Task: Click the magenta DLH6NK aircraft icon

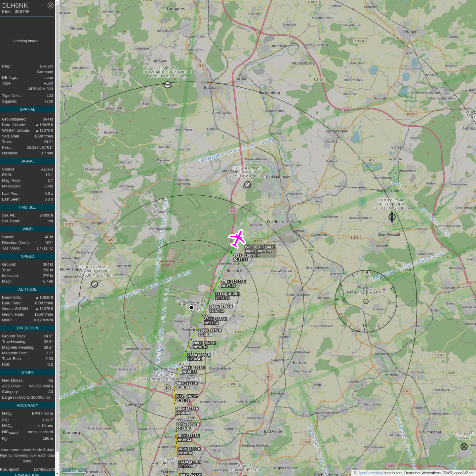Action: (237, 238)
